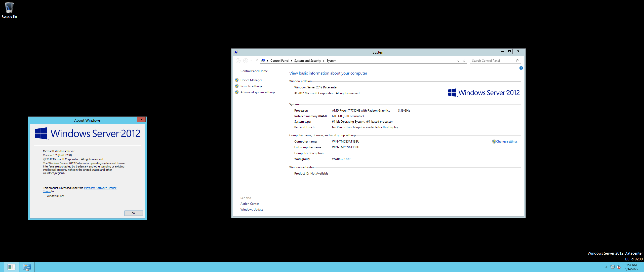Viewport: 644px width, 272px height.
Task: Open the System control panel taskbar button
Action: (x=27, y=267)
